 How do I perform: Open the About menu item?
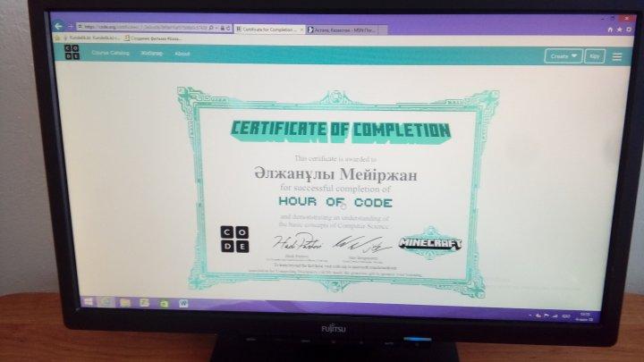pyautogui.click(x=182, y=54)
